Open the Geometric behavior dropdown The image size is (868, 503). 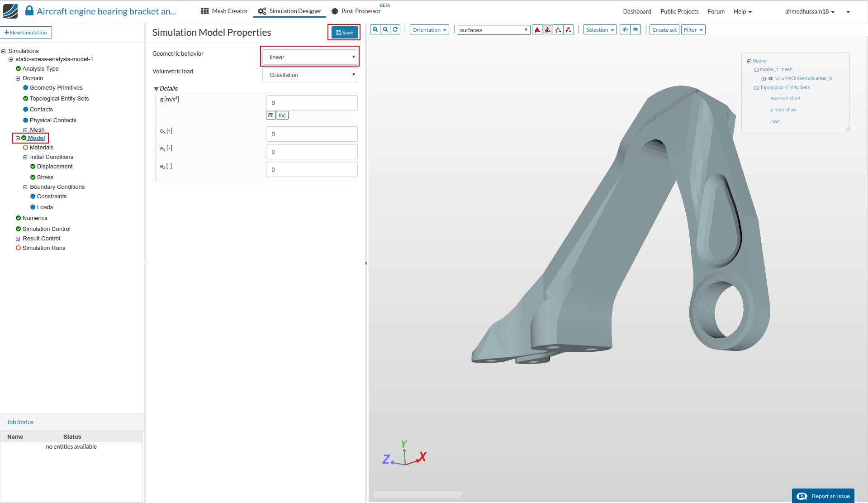[310, 57]
